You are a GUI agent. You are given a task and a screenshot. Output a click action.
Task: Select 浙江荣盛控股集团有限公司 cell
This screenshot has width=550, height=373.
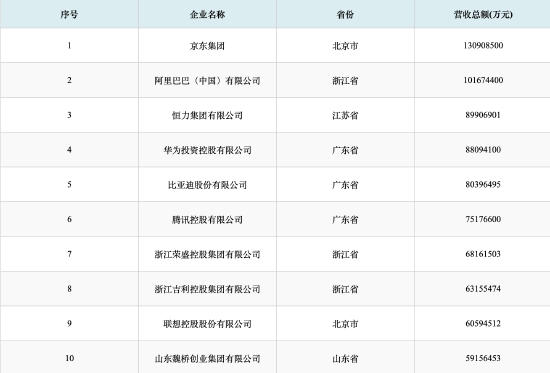pyautogui.click(x=207, y=254)
